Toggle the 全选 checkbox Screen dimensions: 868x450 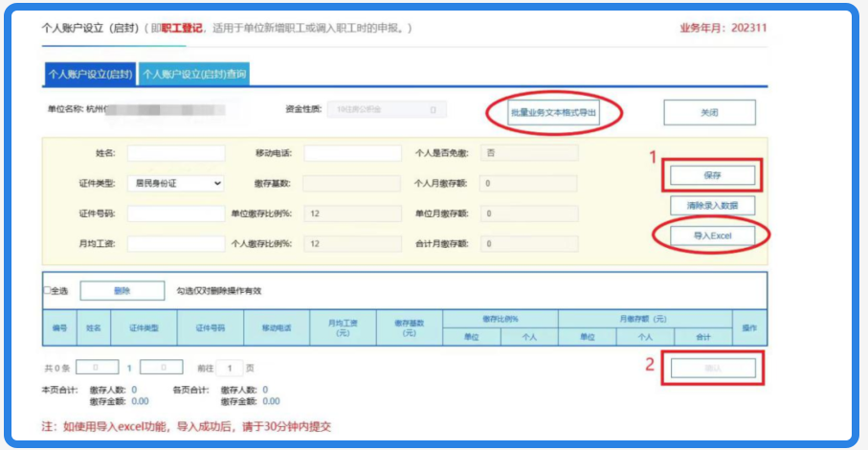(47, 290)
